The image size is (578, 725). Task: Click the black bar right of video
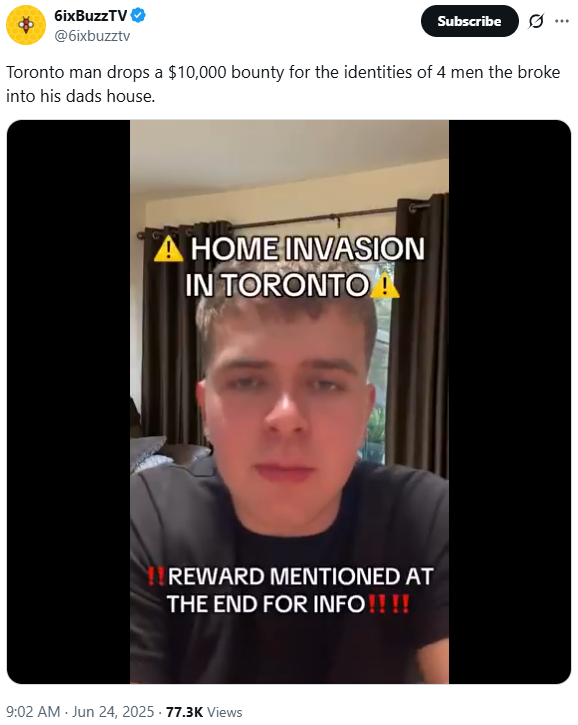(x=510, y=402)
